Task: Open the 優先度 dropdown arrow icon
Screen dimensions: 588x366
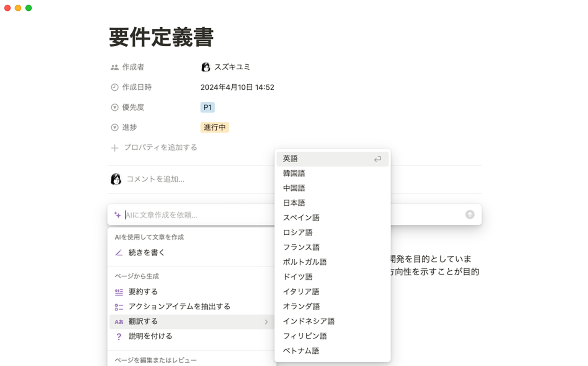Action: (x=114, y=107)
